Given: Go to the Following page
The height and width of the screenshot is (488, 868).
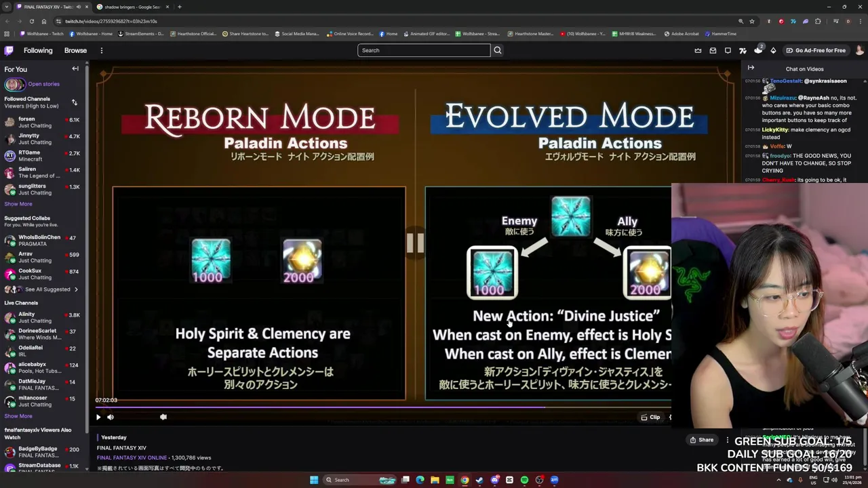Looking at the screenshot, I should tap(38, 50).
